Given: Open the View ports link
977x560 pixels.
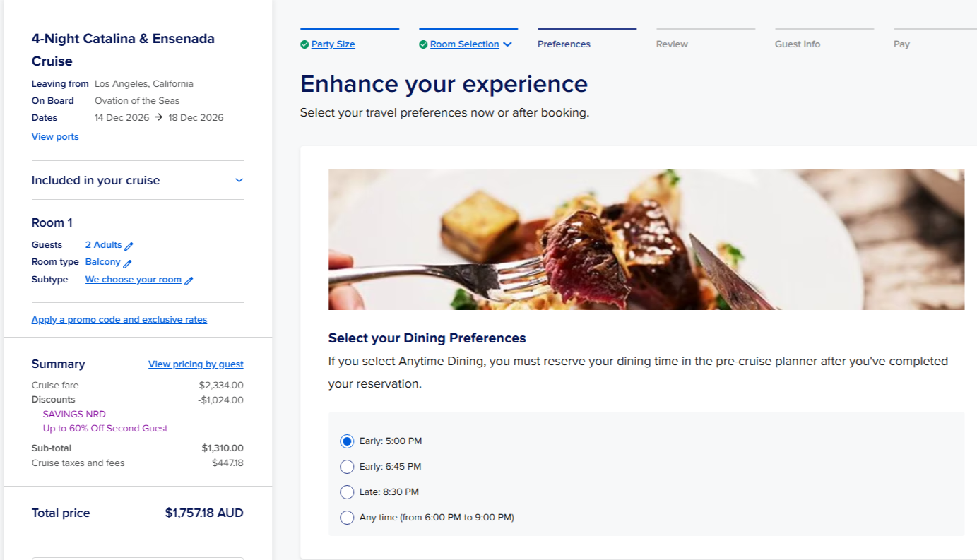Looking at the screenshot, I should (x=55, y=137).
